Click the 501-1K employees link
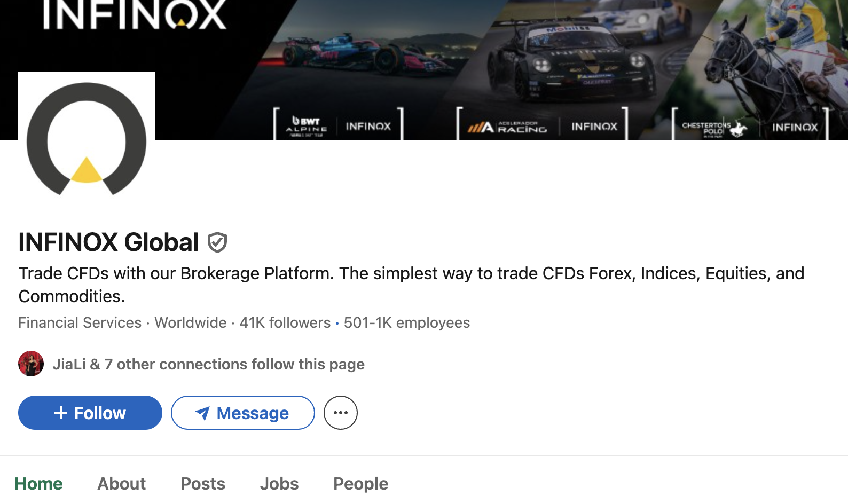Viewport: 848px width, 504px height. [406, 323]
